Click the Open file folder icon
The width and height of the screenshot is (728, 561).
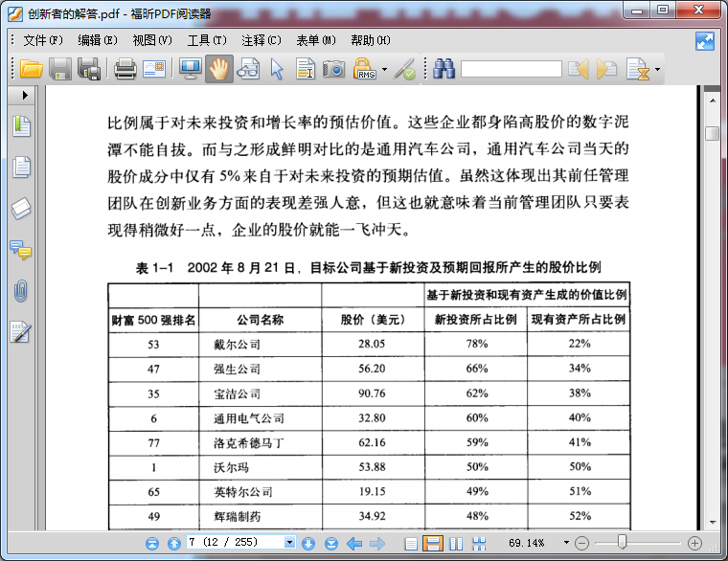(31, 69)
